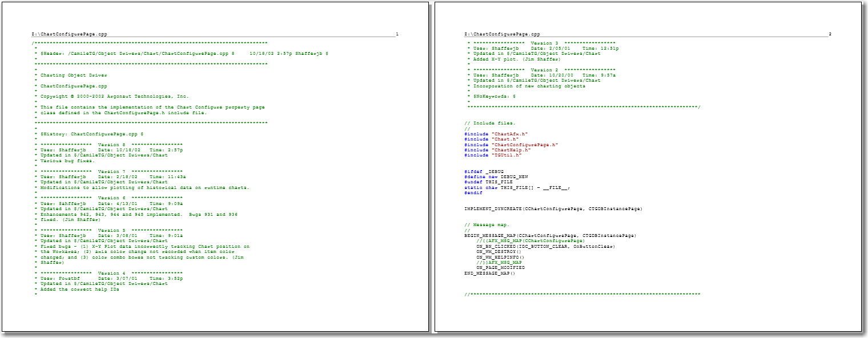Click the BEGIN_MESSAGE_MAP line

(x=550, y=236)
